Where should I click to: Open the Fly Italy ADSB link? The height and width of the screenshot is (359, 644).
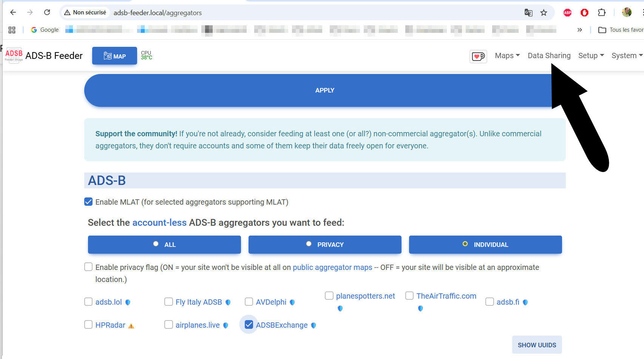point(199,302)
